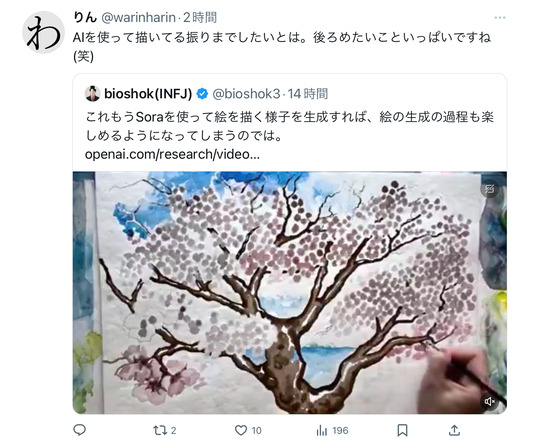The width and height of the screenshot is (550, 447).
Task: Click the share upload icon
Action: 454,430
